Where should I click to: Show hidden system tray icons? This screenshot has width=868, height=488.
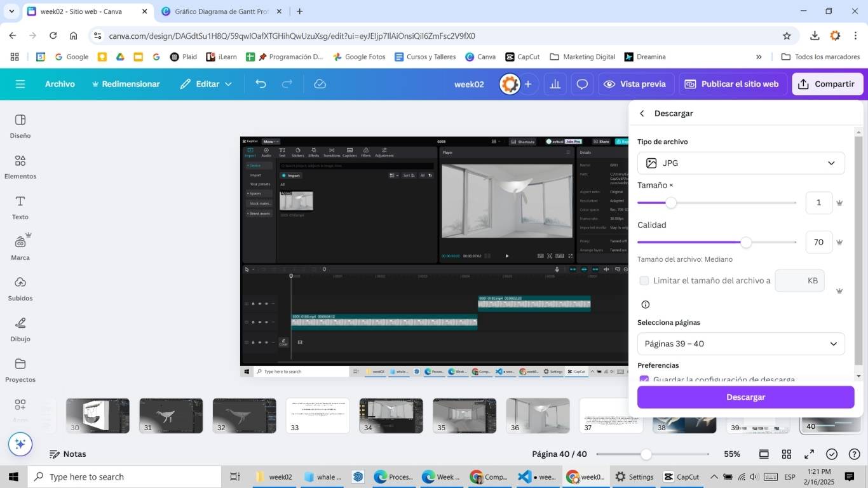pos(714,477)
